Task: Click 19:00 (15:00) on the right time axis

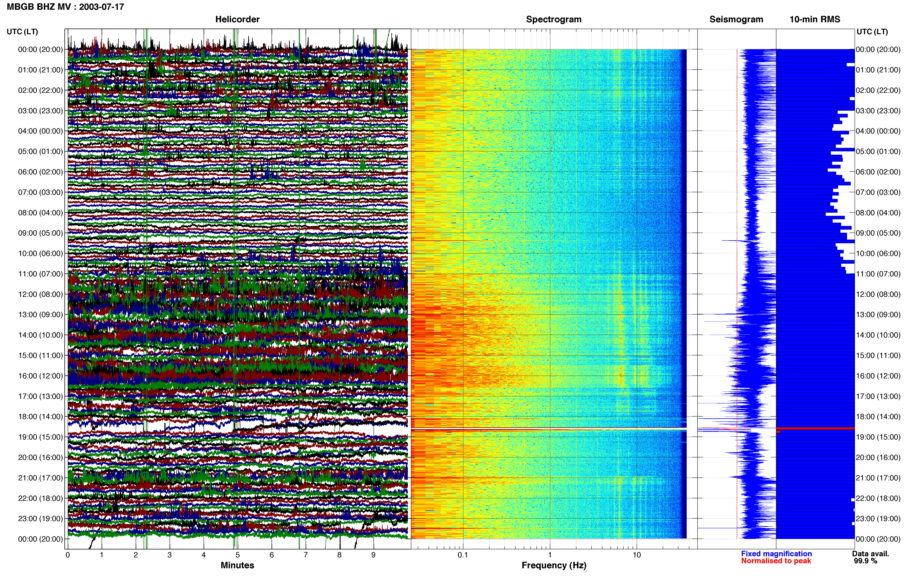Action: 878,437
